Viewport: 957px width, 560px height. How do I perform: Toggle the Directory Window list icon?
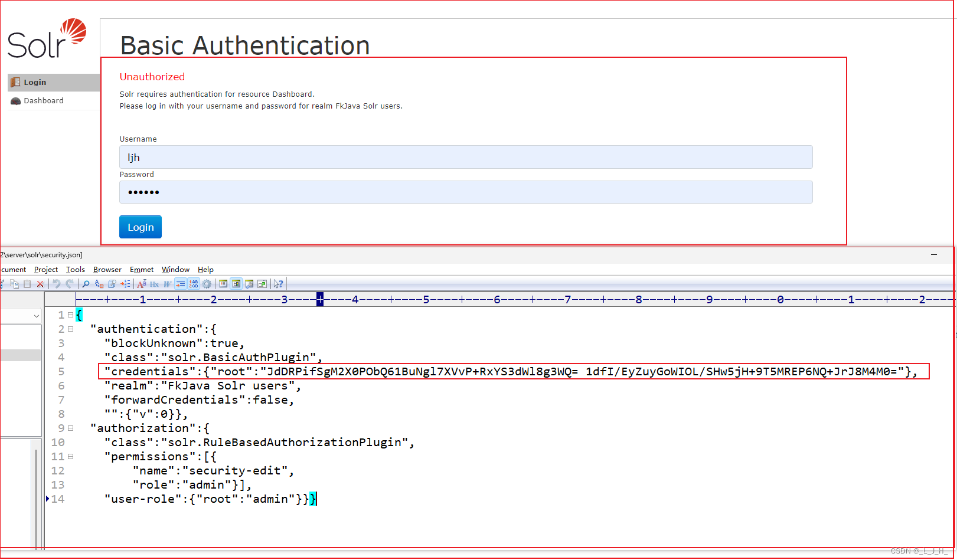point(223,284)
